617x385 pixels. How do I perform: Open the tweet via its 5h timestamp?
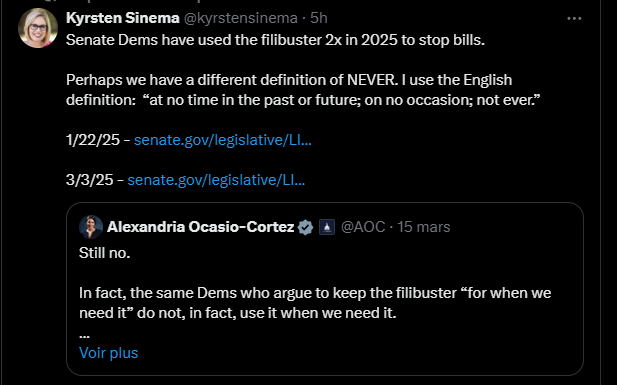point(319,18)
